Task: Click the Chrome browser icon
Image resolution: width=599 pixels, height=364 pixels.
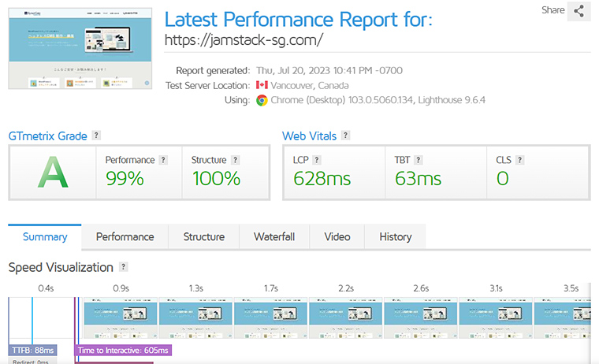Action: (x=262, y=100)
